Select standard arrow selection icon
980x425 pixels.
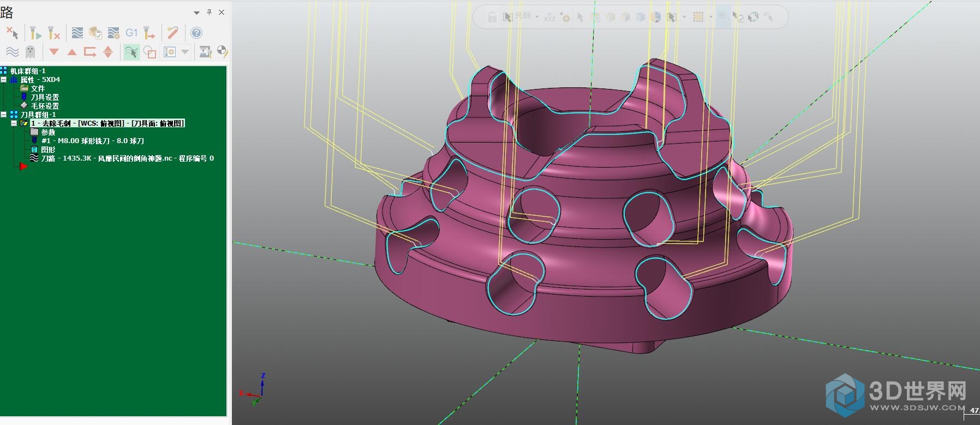(580, 17)
